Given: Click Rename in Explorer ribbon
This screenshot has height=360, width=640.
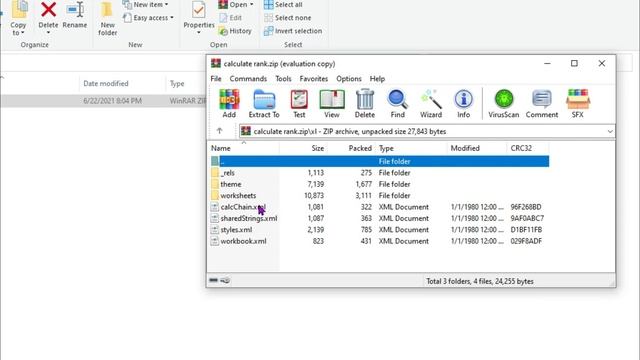Looking at the screenshot, I should tap(75, 16).
